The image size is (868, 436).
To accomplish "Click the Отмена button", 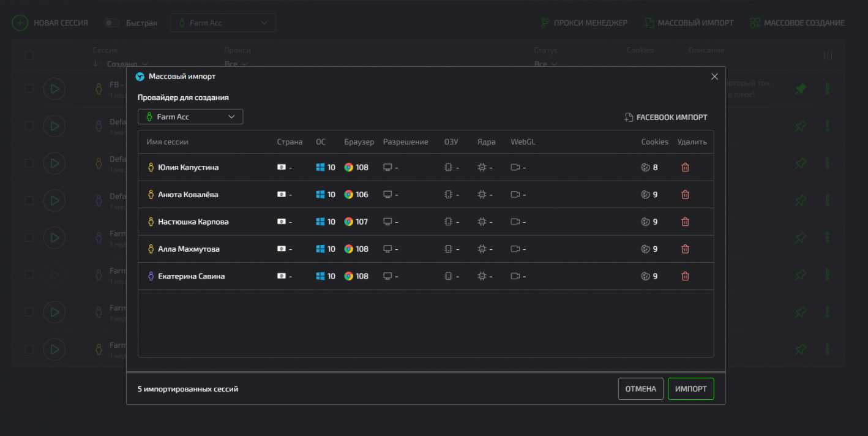I will [641, 389].
